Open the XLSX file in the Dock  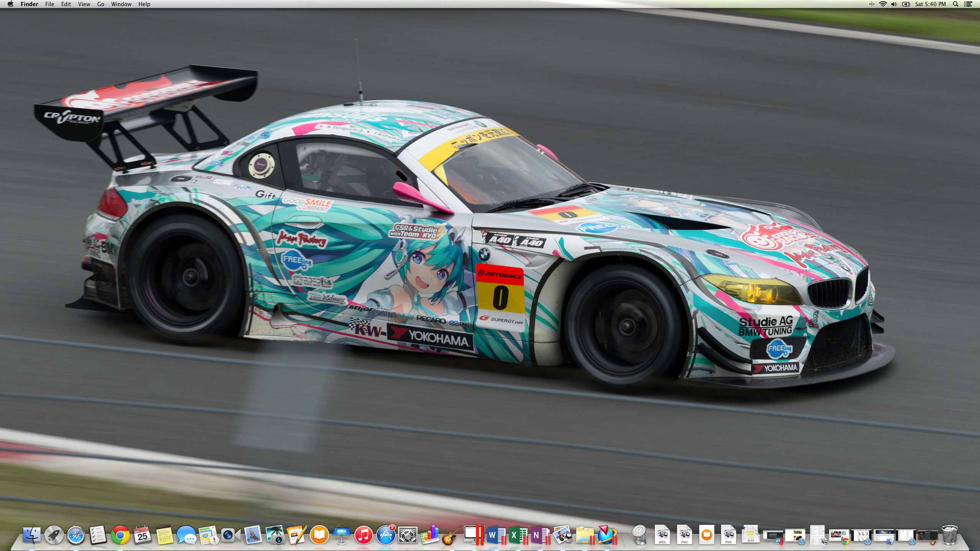point(750,534)
